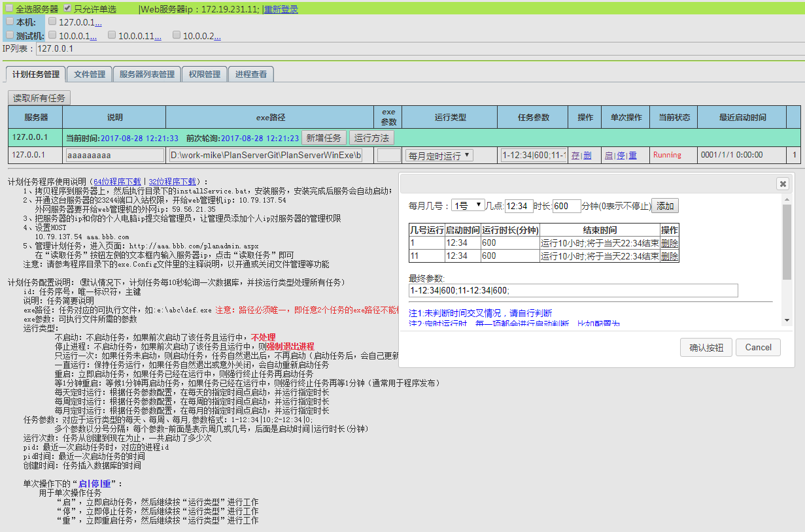
Task: Expand the 每月几号 day dropdown
Action: click(x=468, y=206)
